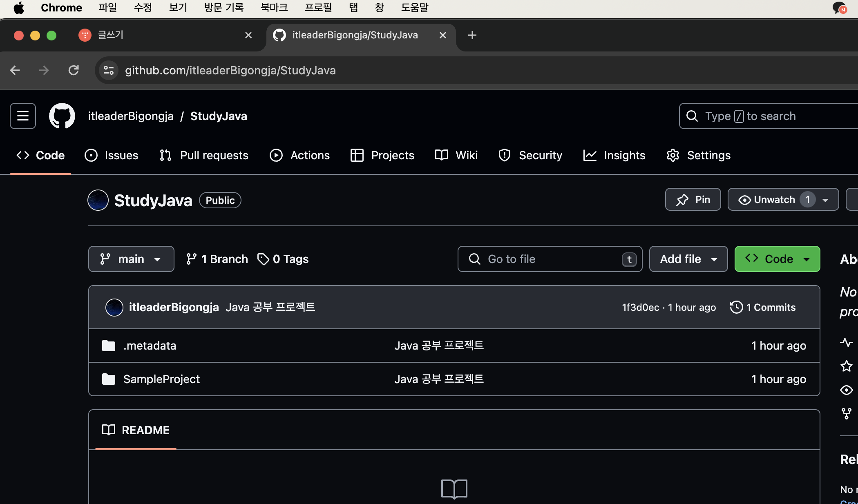Click the menu bar status icon
This screenshot has height=504, width=858.
[840, 8]
